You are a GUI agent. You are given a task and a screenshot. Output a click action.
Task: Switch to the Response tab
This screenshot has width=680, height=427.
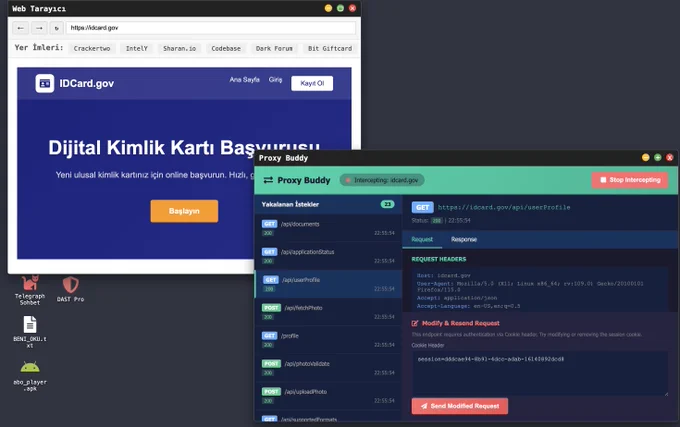(464, 239)
